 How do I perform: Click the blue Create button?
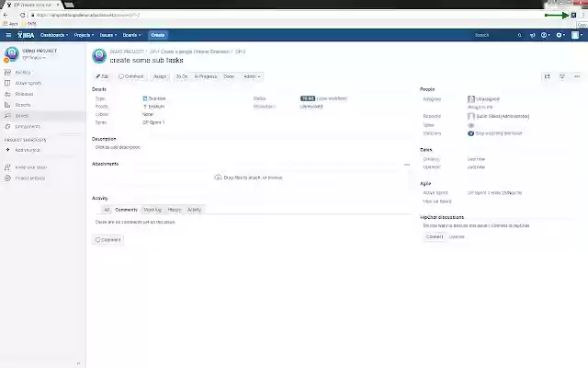coord(158,35)
